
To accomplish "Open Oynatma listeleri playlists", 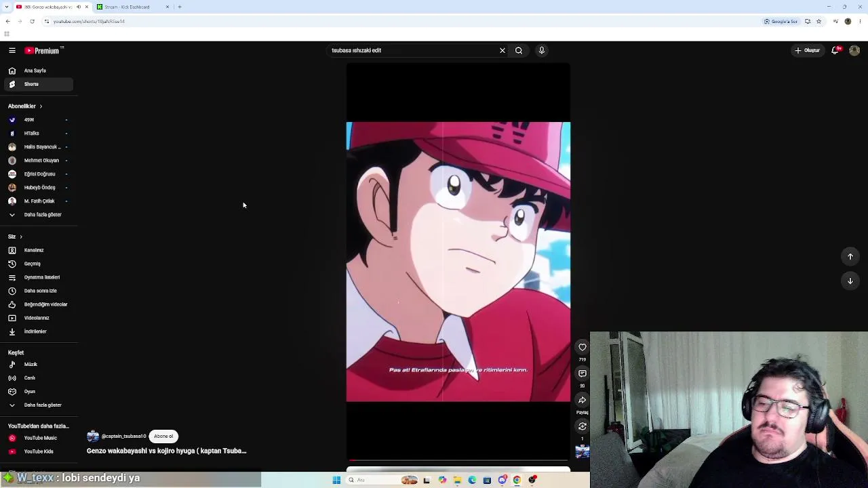I will [x=39, y=277].
